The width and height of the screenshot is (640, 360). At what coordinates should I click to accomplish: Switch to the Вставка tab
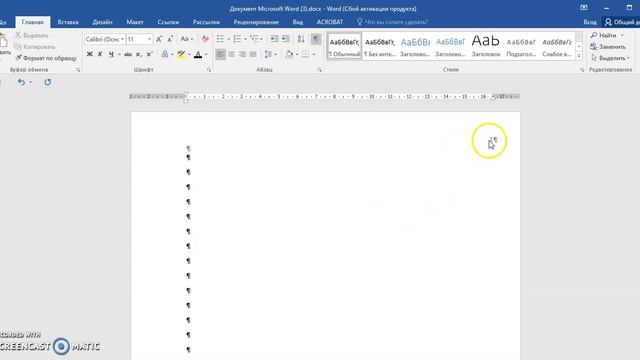[68, 22]
